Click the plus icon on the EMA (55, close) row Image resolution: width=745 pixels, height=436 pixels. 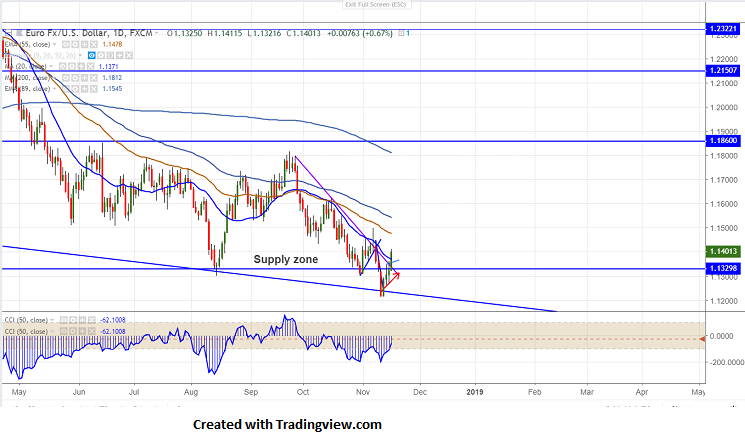click(85, 44)
